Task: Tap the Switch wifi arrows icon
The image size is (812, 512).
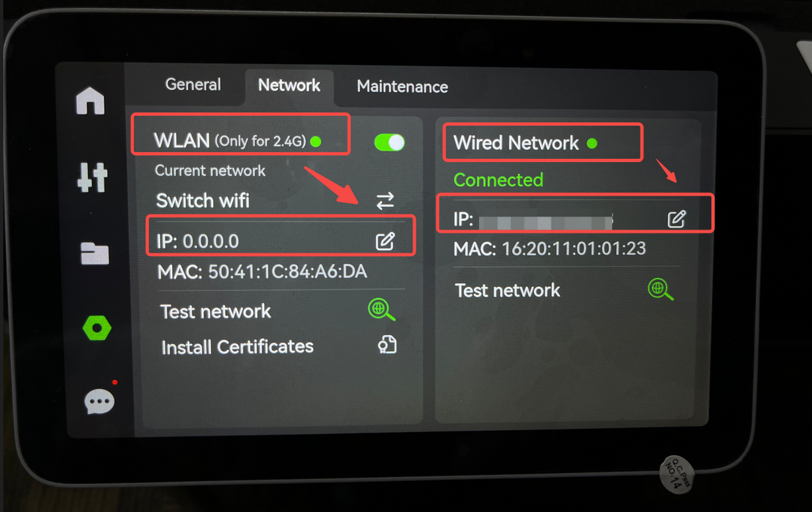Action: [x=385, y=200]
